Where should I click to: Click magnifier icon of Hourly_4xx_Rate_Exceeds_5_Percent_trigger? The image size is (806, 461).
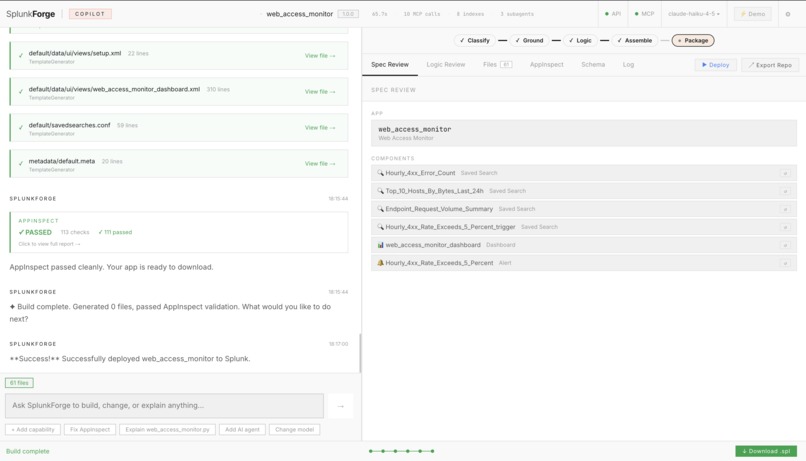[x=380, y=227]
